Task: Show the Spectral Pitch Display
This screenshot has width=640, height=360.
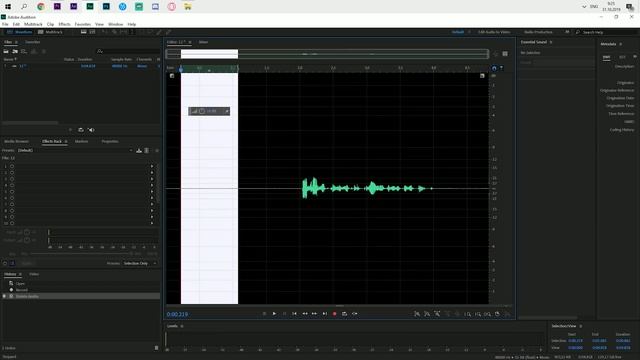Action: click(x=93, y=32)
